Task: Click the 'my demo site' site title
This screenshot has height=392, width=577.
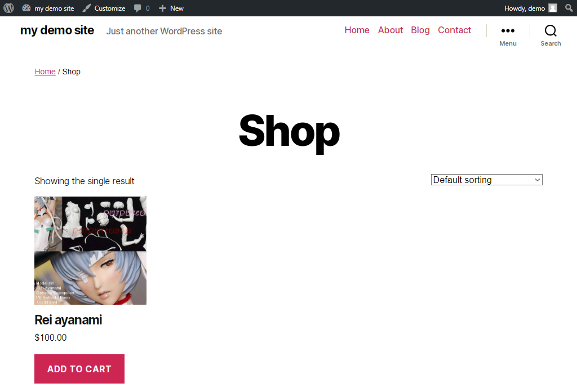Action: 57,30
